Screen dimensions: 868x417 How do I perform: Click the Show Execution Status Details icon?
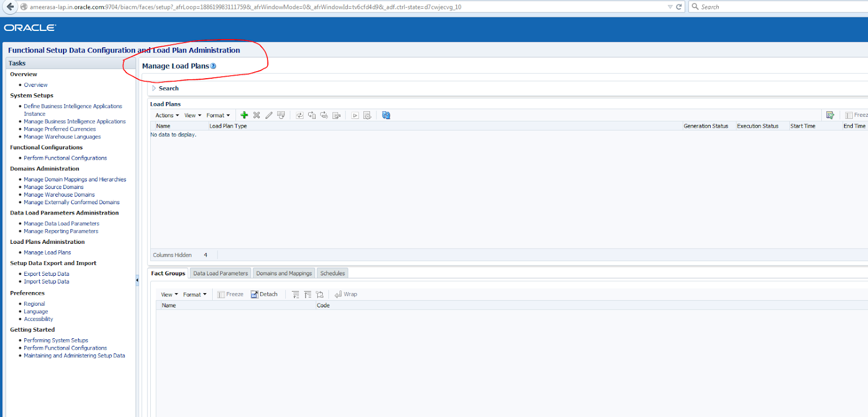point(367,115)
